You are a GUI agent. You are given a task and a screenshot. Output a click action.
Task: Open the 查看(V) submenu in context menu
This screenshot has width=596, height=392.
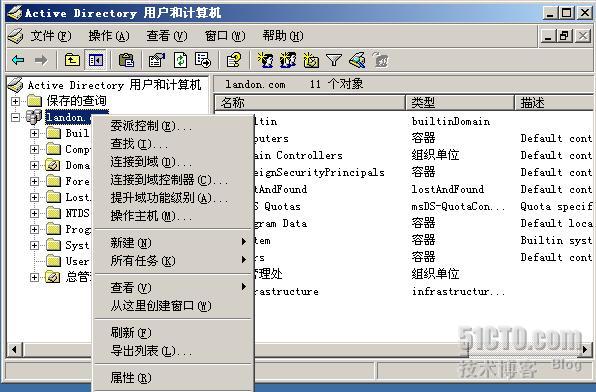click(x=173, y=287)
